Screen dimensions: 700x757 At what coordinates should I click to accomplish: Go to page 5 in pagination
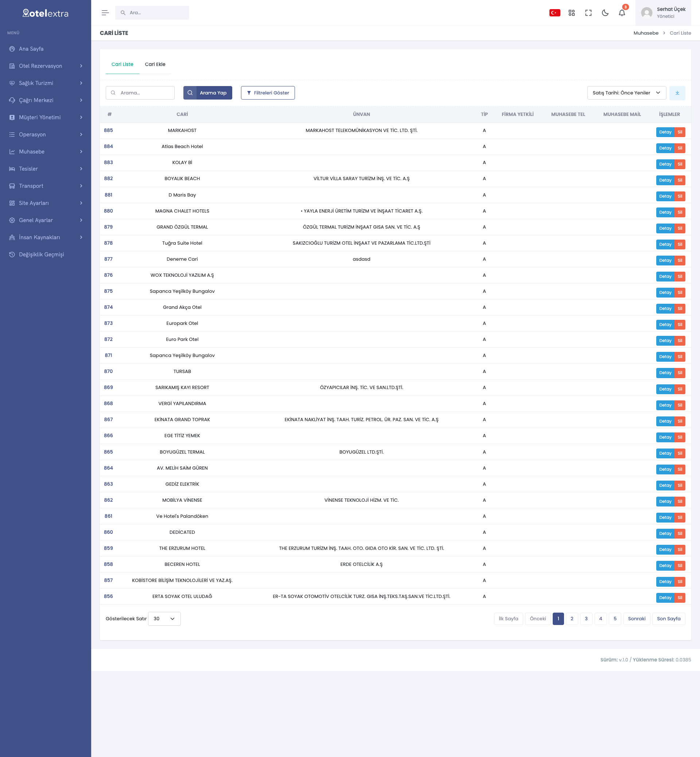(x=615, y=619)
